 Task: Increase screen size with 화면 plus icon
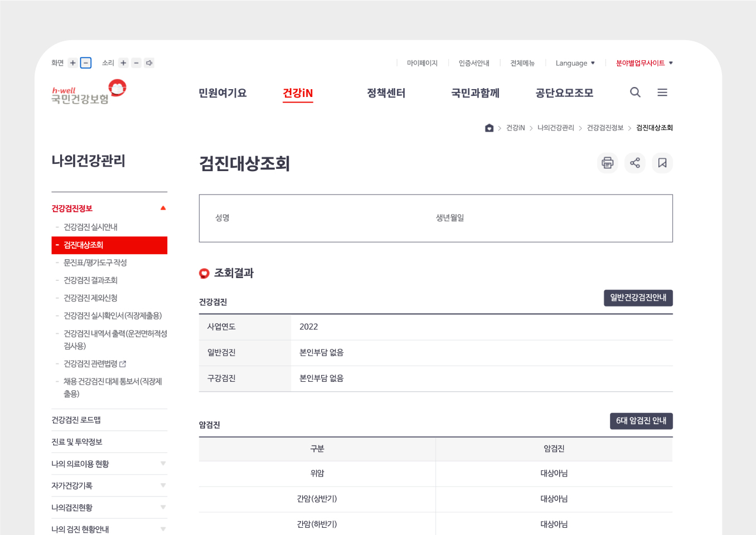[72, 62]
